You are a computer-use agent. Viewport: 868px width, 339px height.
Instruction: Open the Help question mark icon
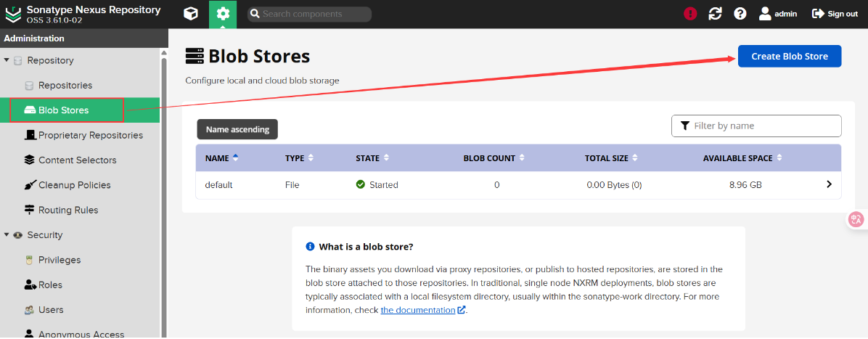click(740, 14)
